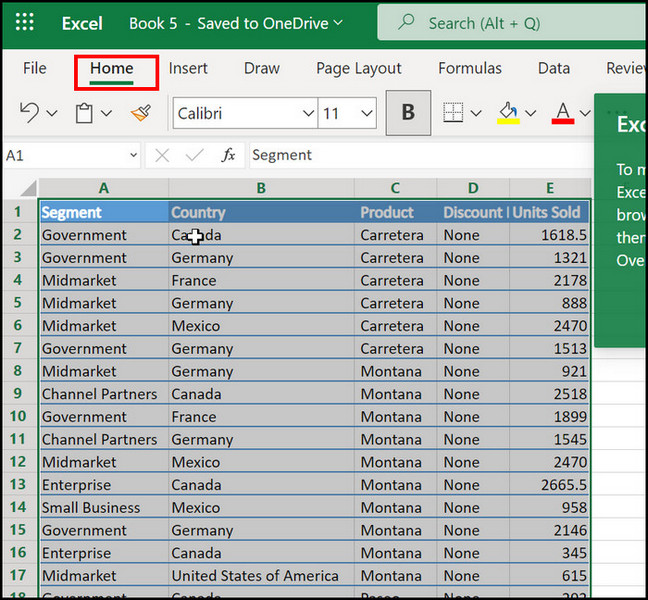Click Enterprise cell in row 13
The image size is (648, 600).
(104, 484)
